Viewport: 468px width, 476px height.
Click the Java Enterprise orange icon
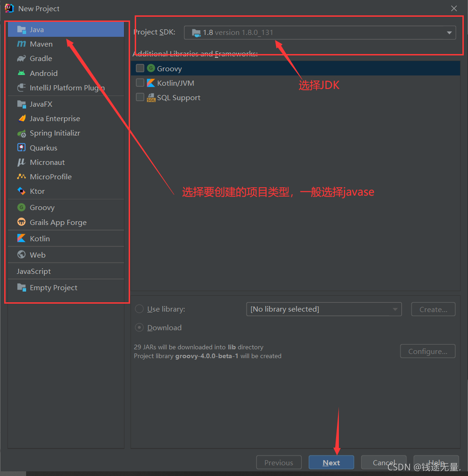pyautogui.click(x=21, y=118)
